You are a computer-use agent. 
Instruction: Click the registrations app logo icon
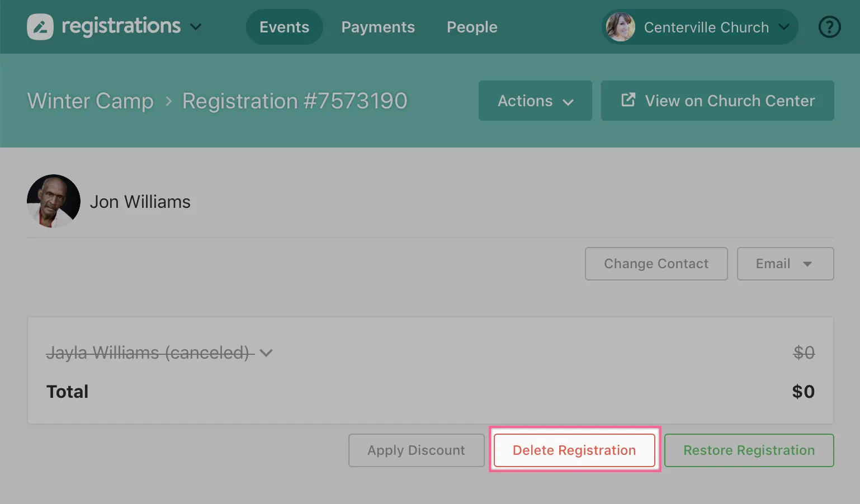pyautogui.click(x=40, y=27)
